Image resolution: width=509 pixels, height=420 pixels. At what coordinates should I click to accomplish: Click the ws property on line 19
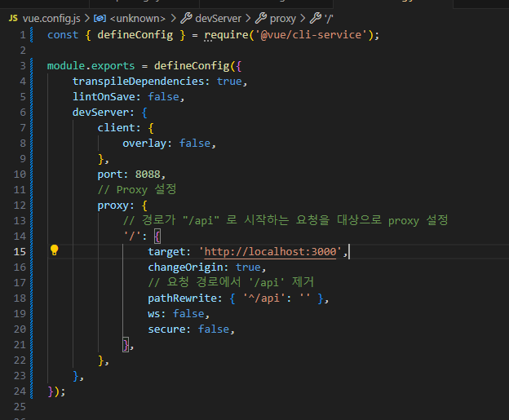pyautogui.click(x=154, y=314)
